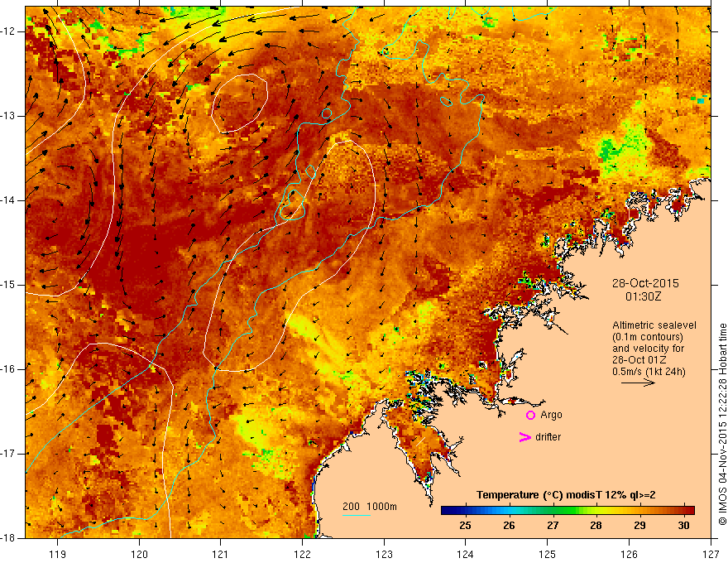This screenshot has height=563, width=728.
Task: Click the 'Altimetric sealevel' caption line
Action: (654, 325)
